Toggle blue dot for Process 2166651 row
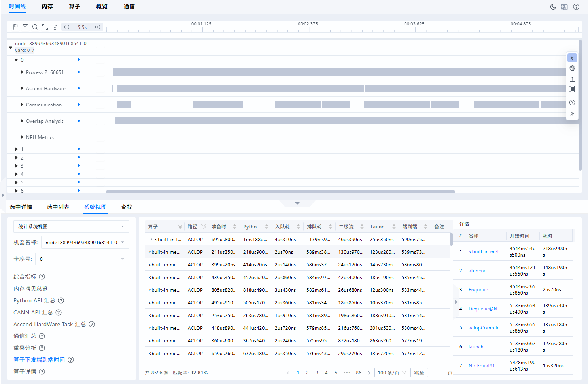This screenshot has width=588, height=384. tap(79, 72)
